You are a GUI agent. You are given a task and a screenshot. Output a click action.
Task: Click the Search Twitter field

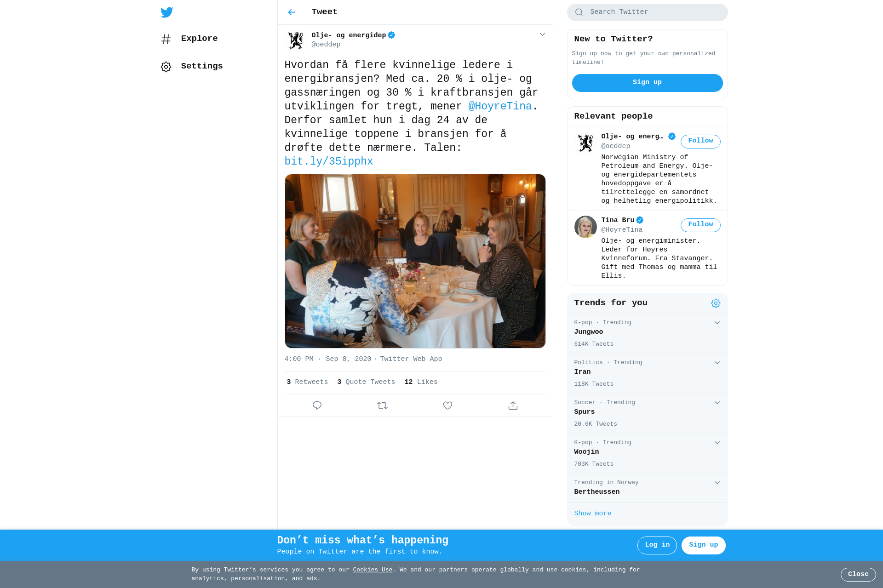[647, 12]
